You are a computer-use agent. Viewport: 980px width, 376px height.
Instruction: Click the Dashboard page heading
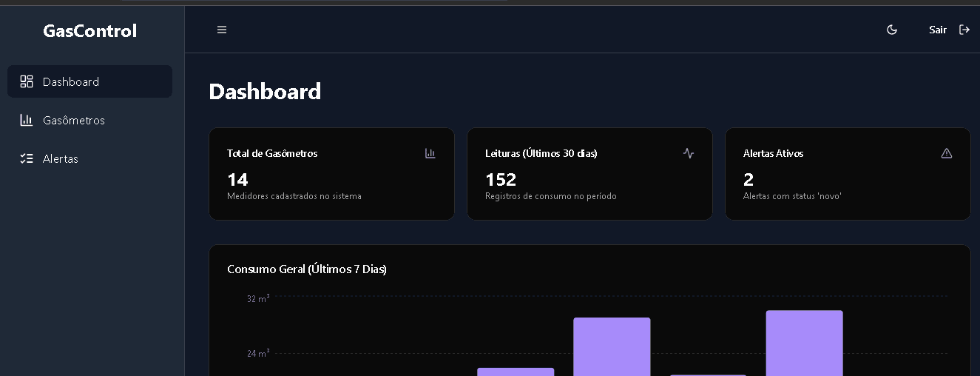pos(265,91)
